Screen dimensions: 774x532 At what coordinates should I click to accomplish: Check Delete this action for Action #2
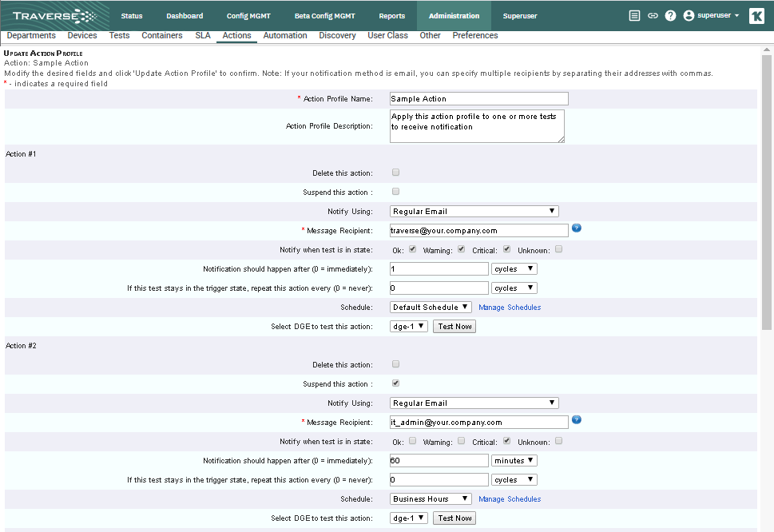point(396,364)
